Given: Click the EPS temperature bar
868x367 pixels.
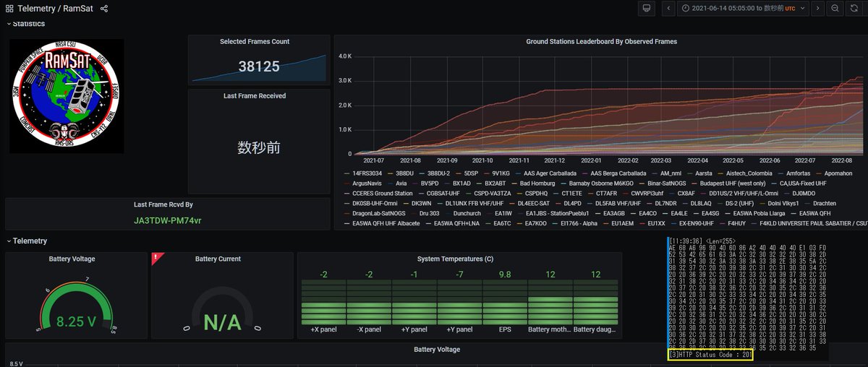Looking at the screenshot, I should coord(505,303).
